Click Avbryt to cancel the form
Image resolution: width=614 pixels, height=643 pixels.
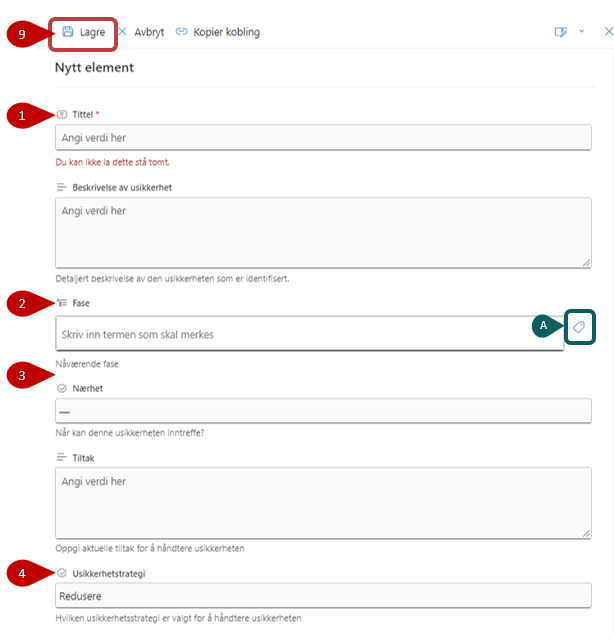tap(141, 32)
